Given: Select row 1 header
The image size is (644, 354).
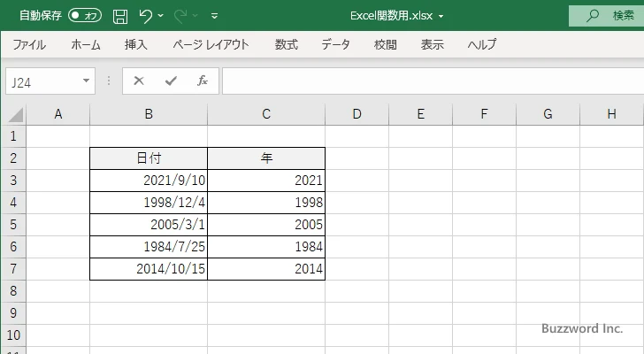Looking at the screenshot, I should click(x=13, y=136).
